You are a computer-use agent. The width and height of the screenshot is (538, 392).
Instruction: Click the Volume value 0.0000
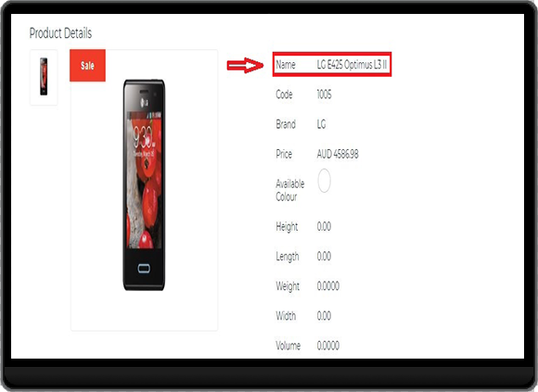tap(328, 346)
